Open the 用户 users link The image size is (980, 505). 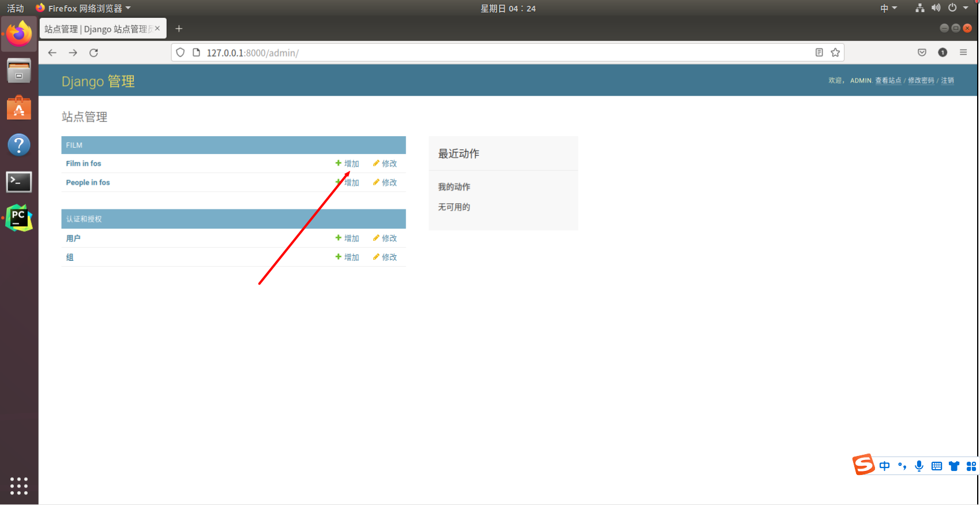73,238
